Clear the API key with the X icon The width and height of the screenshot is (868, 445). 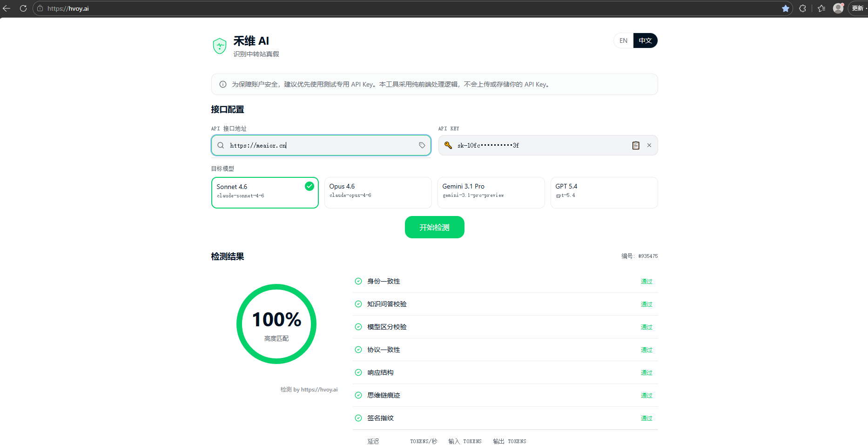649,145
